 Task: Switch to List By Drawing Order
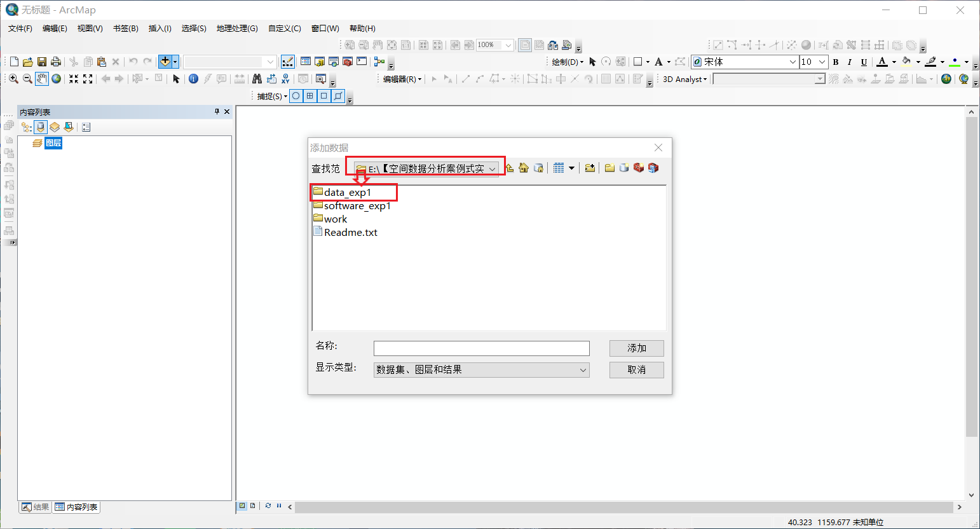tap(26, 127)
